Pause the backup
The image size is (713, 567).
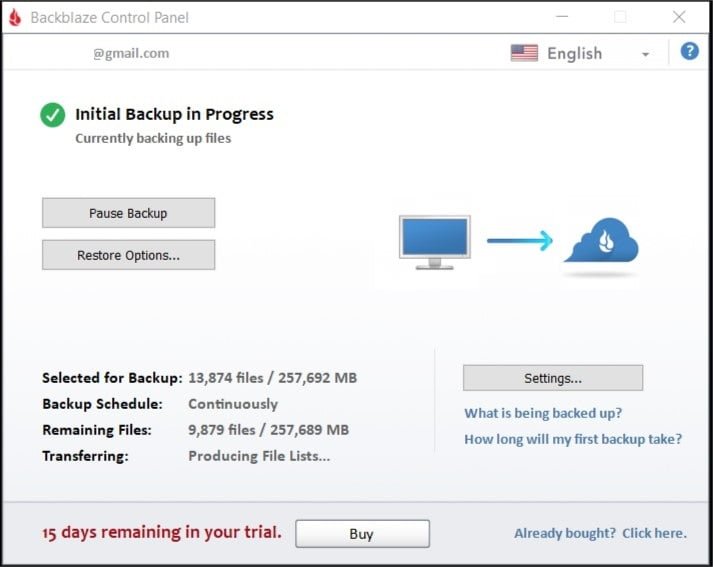point(129,213)
